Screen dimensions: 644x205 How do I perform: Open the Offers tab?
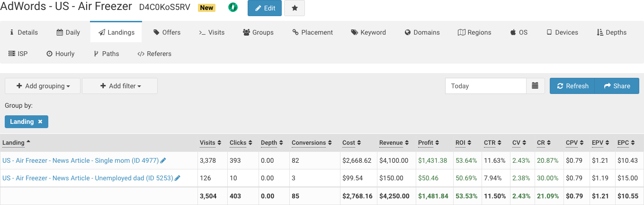click(x=167, y=32)
